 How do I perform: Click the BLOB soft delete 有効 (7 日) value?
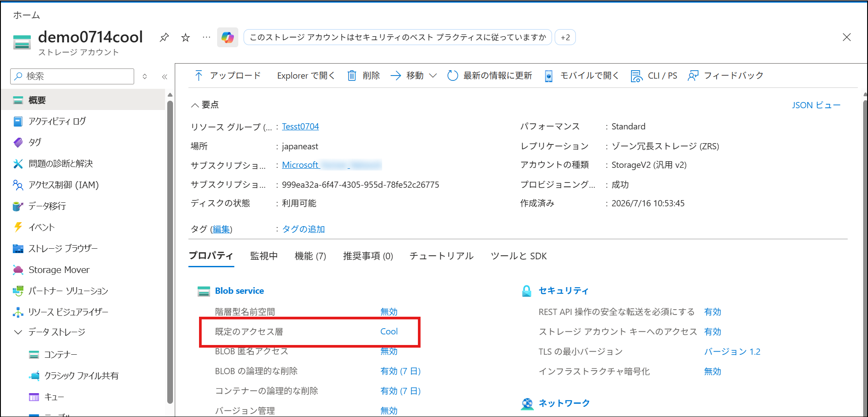400,371
